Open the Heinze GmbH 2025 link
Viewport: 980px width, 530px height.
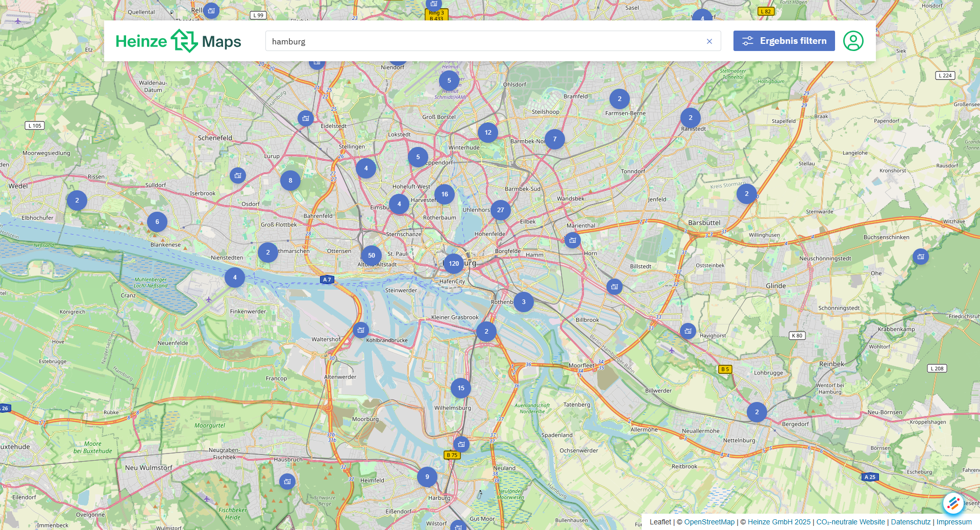(x=779, y=522)
